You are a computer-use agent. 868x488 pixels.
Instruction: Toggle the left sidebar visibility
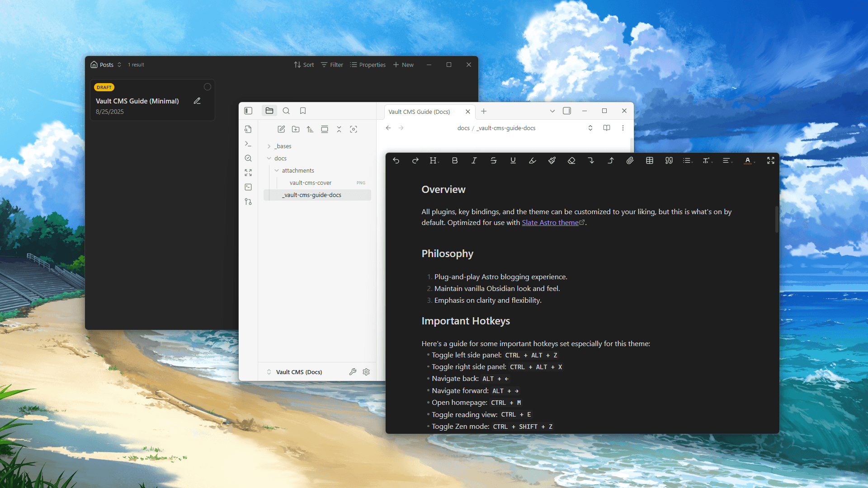248,111
